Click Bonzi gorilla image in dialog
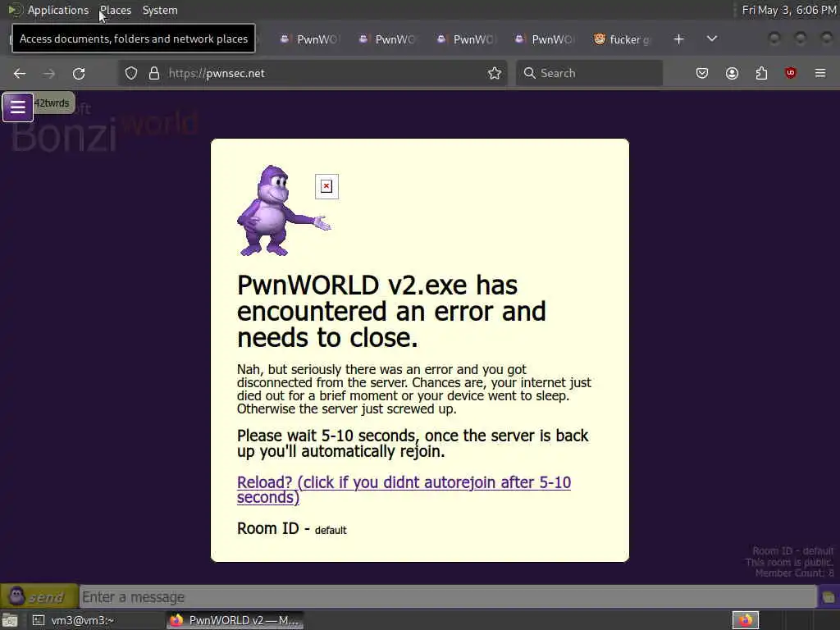 pos(284,211)
